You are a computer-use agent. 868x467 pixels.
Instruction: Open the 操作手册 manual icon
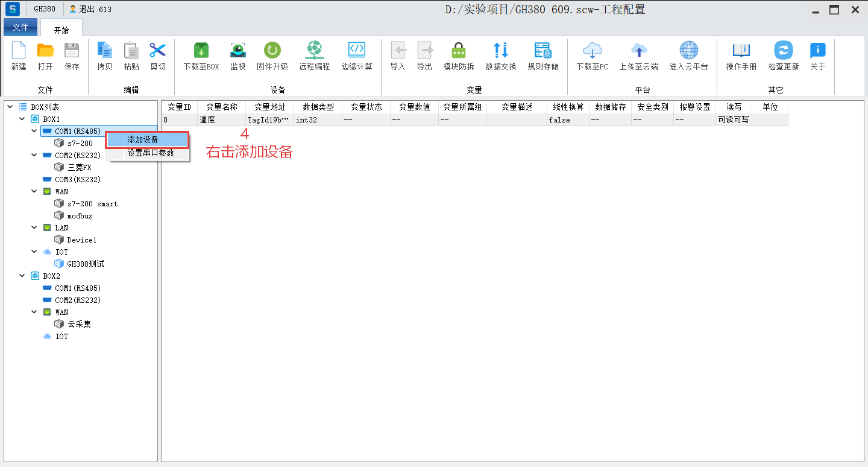point(741,51)
